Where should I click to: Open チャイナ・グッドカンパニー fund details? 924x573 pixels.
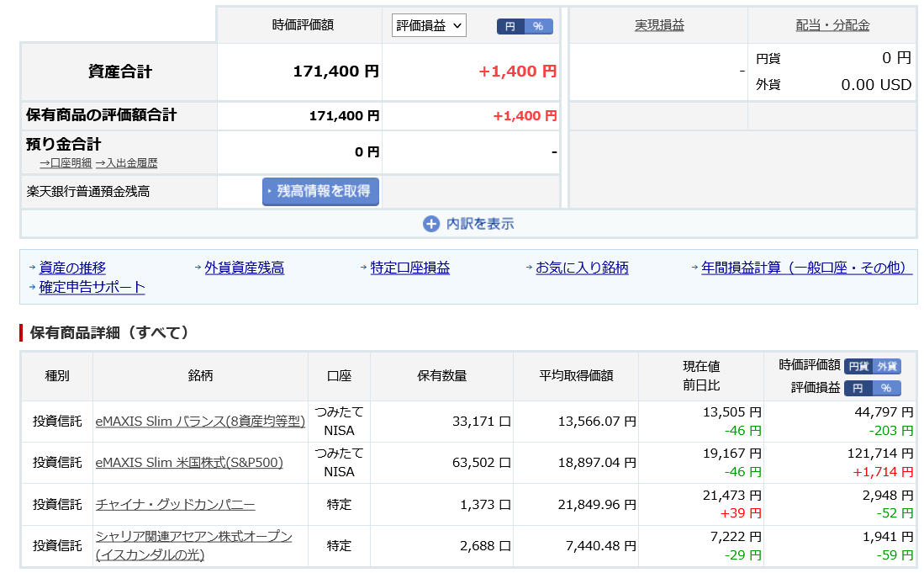175,505
